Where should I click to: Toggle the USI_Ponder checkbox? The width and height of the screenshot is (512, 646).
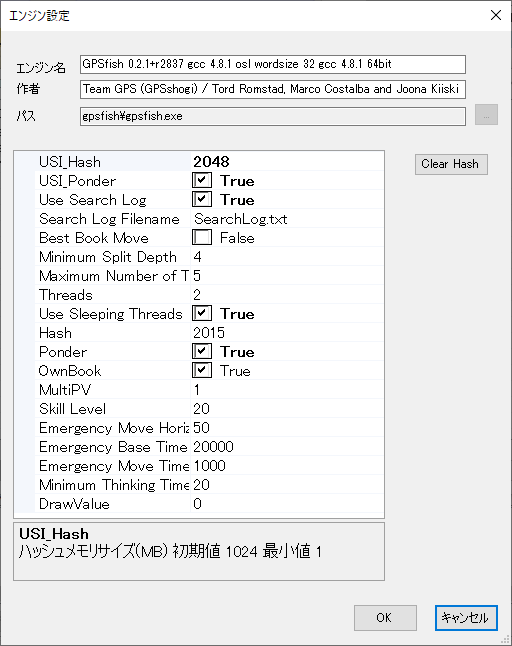(202, 180)
